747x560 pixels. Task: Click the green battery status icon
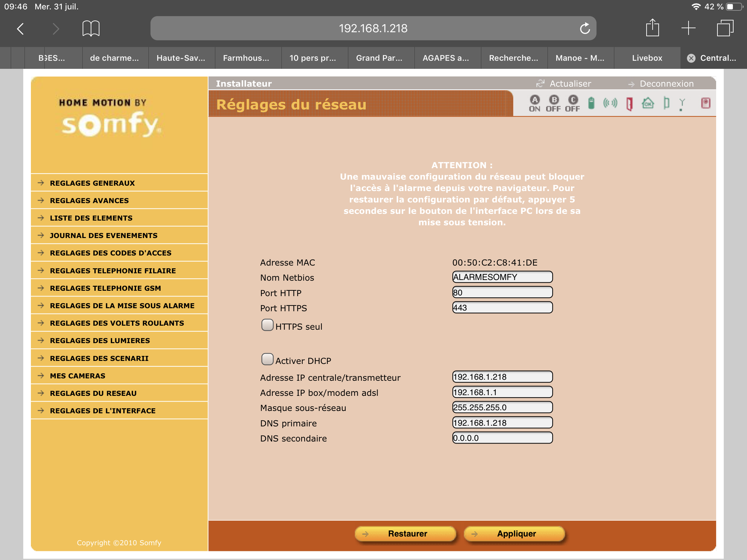point(591,103)
